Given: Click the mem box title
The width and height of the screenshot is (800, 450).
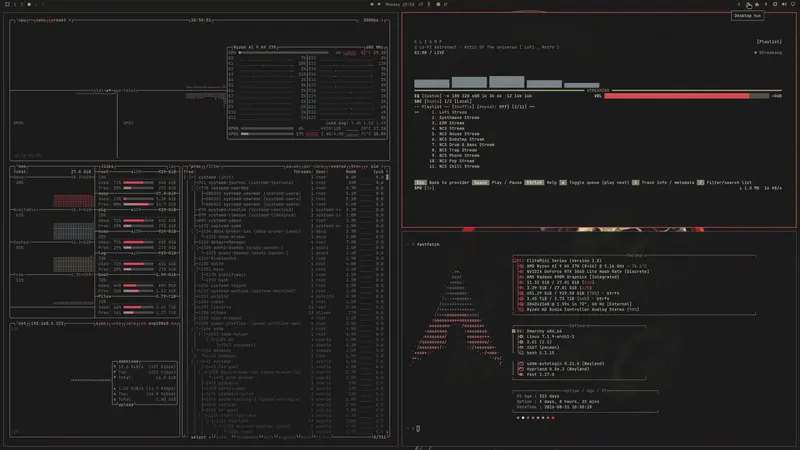Looking at the screenshot, I should (x=22, y=166).
